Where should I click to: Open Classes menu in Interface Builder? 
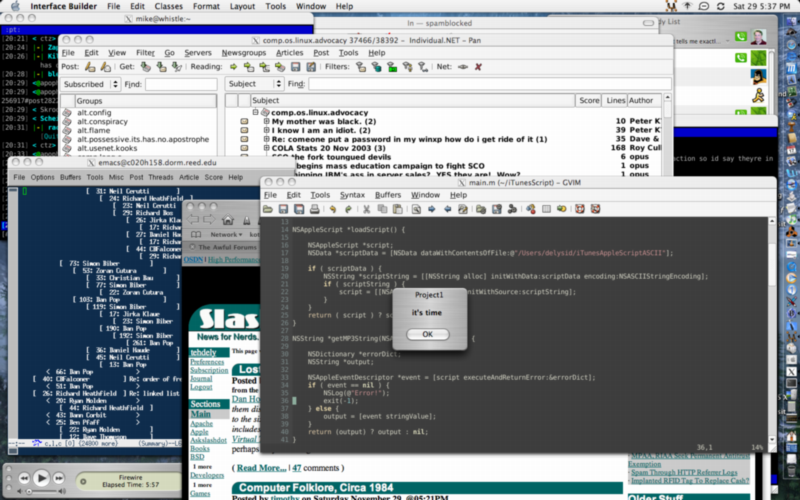click(168, 6)
